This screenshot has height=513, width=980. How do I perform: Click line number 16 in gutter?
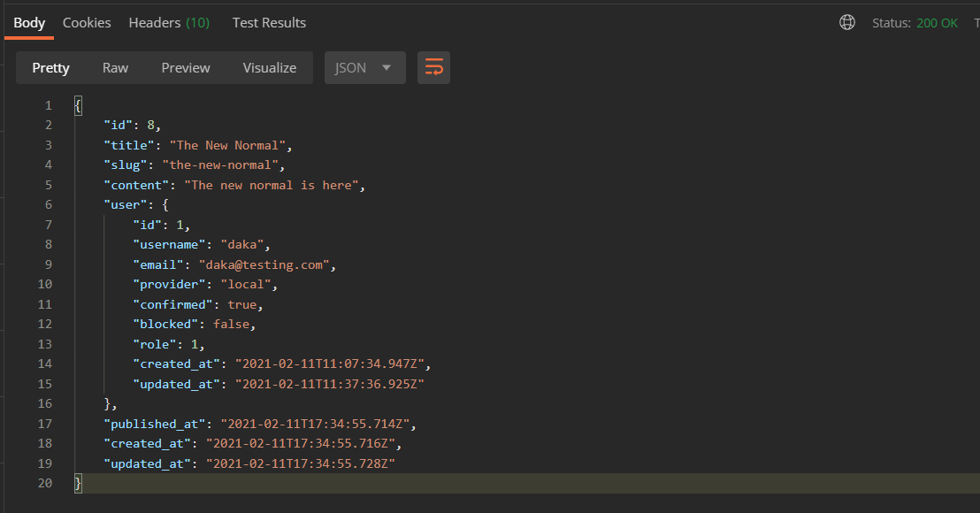(x=45, y=403)
